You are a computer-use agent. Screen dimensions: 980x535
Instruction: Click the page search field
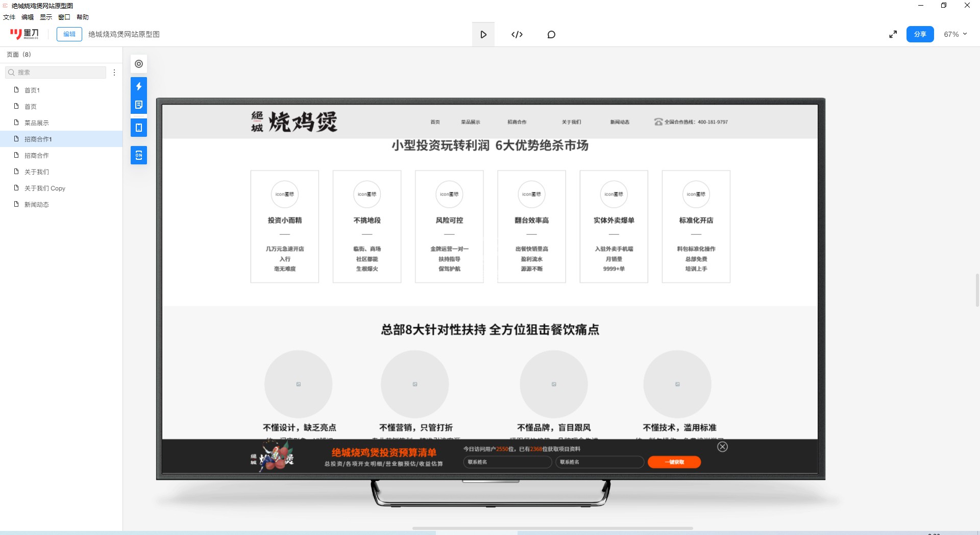56,72
